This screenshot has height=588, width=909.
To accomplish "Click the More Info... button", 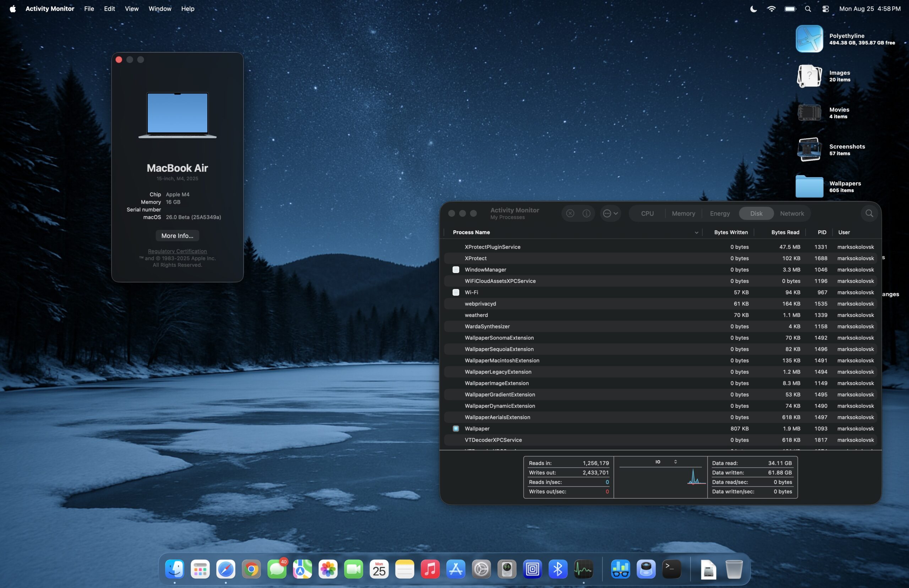I will coord(177,236).
